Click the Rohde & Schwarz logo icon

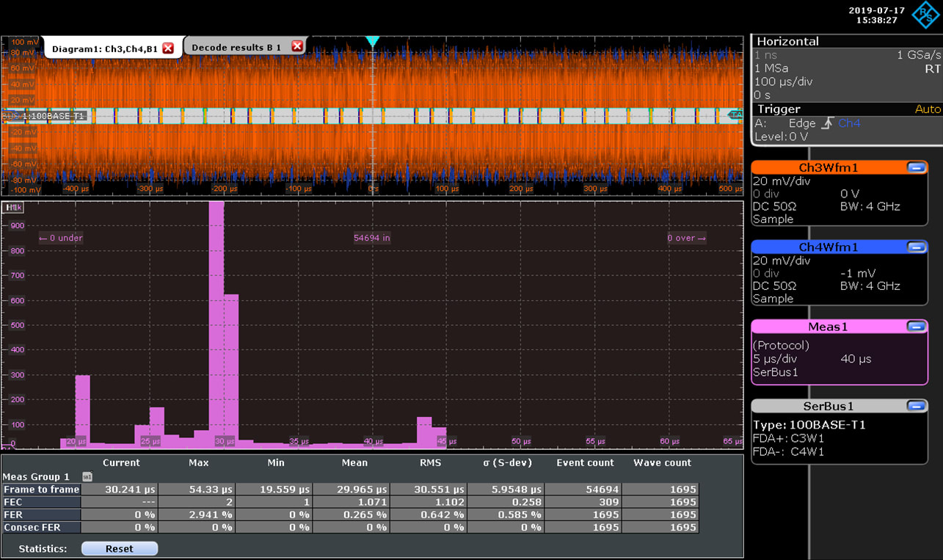925,15
